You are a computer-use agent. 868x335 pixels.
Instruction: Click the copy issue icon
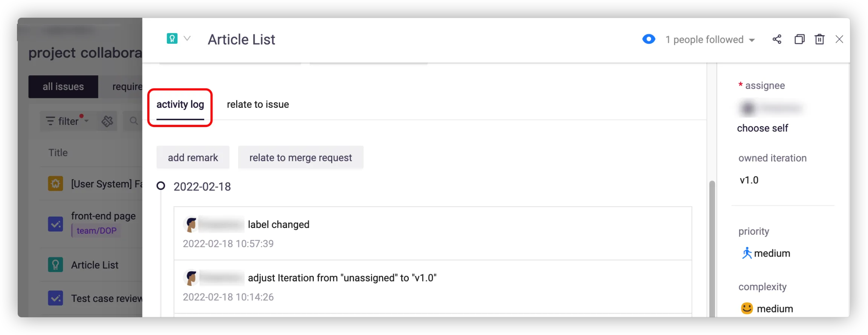[x=799, y=39]
